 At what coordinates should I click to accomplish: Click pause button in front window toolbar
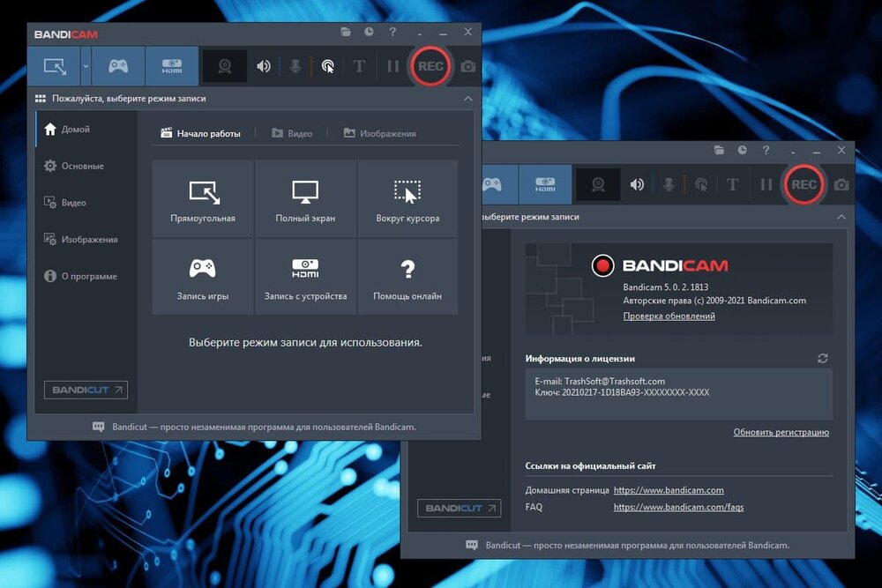pos(392,66)
